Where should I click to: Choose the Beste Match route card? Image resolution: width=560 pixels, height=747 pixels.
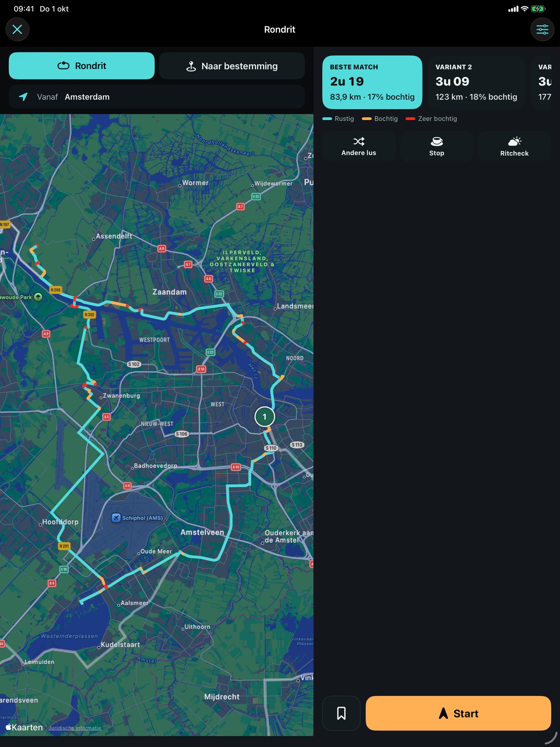372,82
